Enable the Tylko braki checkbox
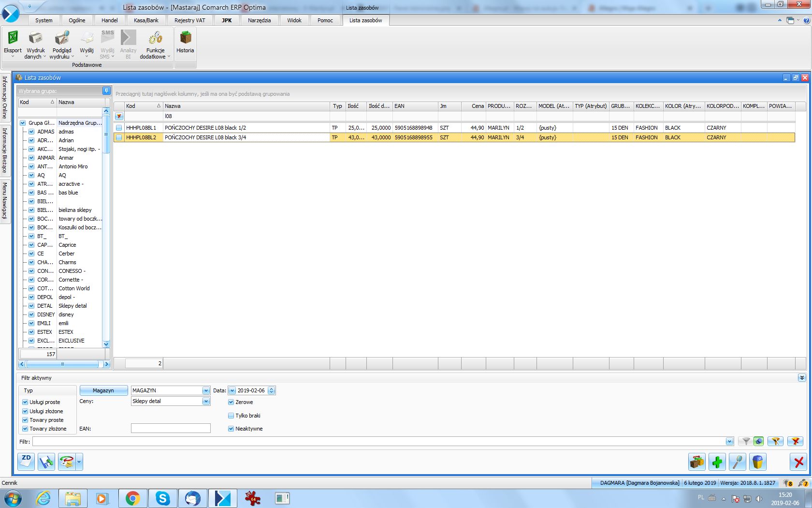This screenshot has height=508, width=812. pos(231,416)
